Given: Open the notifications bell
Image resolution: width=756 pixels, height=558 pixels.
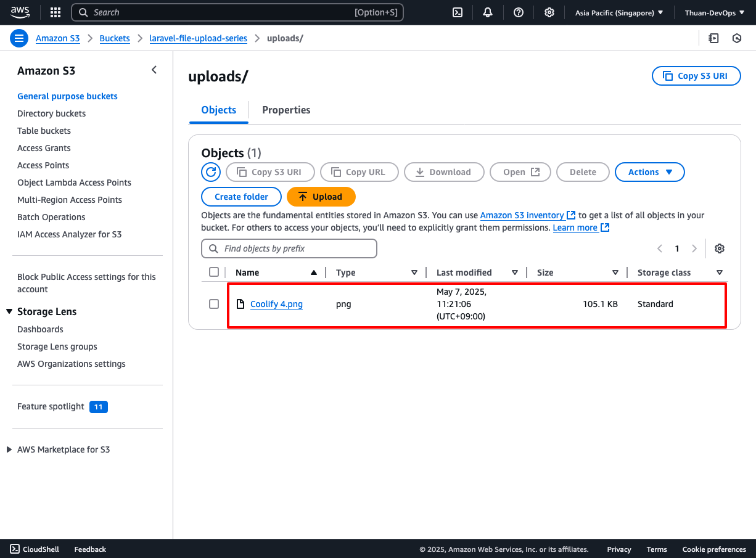Looking at the screenshot, I should coord(488,12).
